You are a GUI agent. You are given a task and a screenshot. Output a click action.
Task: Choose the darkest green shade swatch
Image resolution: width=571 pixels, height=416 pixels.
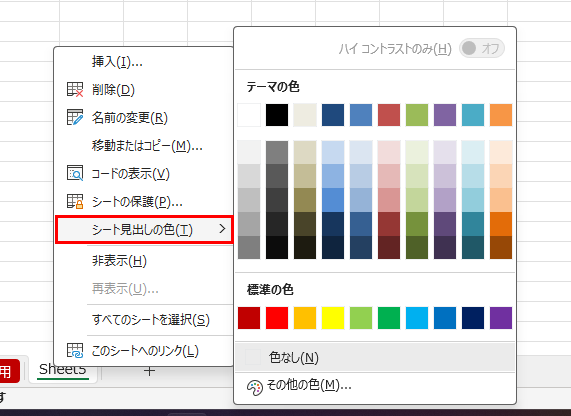[417, 247]
